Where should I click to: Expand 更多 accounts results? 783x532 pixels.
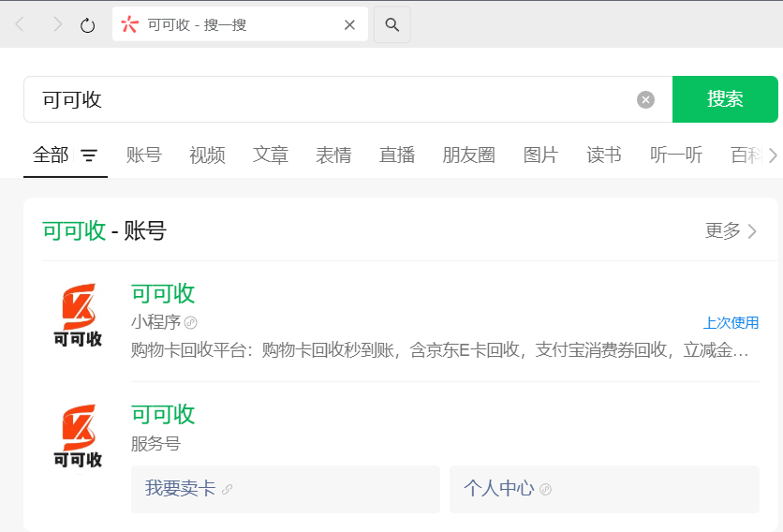(x=731, y=230)
